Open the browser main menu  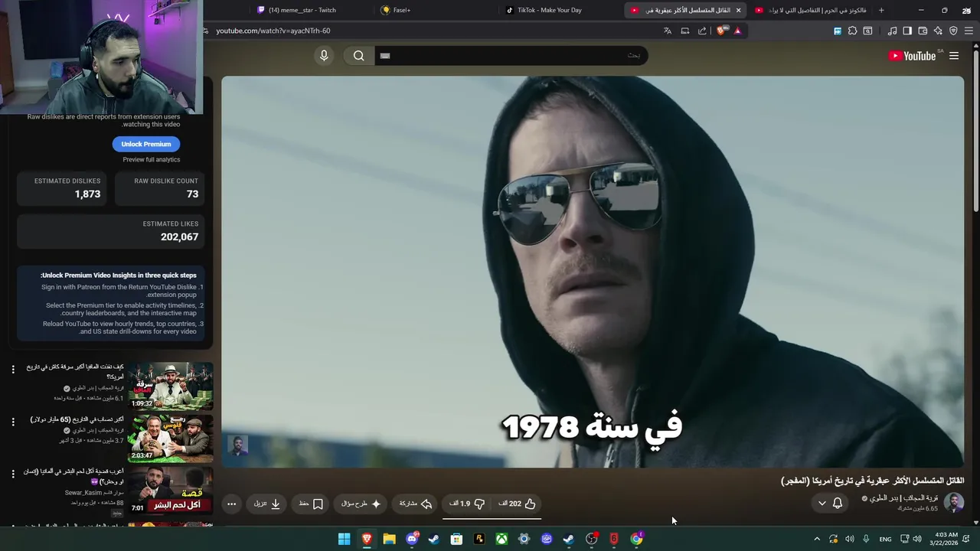(969, 31)
